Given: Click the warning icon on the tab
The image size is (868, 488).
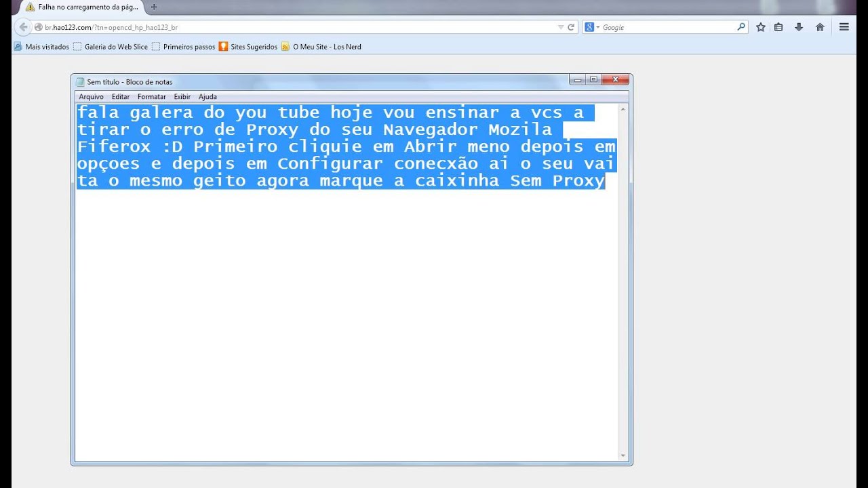Looking at the screenshot, I should click(30, 7).
